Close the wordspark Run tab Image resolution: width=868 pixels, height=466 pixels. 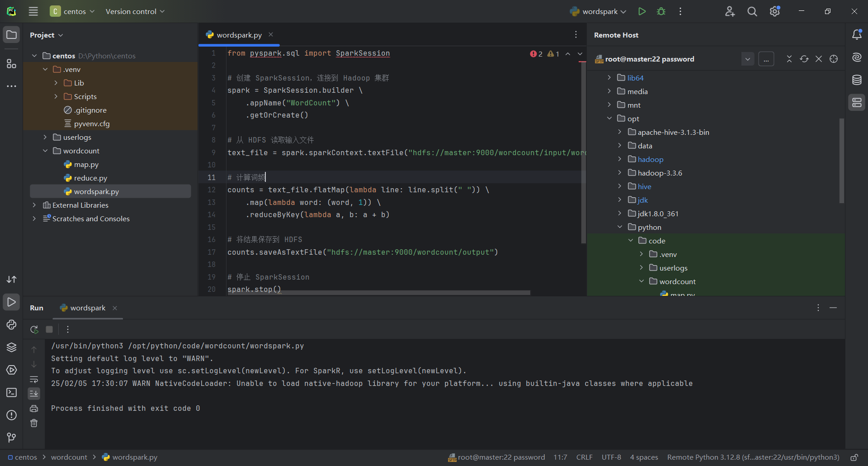pos(115,308)
